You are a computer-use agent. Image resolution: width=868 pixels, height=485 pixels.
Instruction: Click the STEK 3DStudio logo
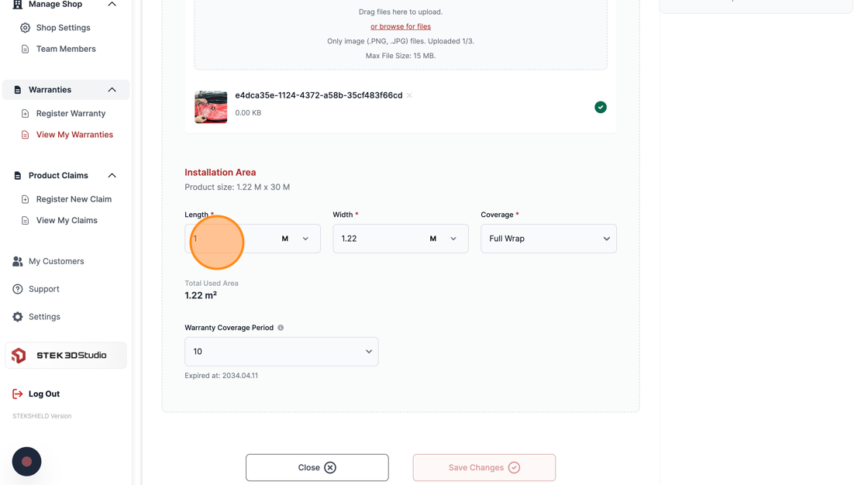tap(66, 356)
